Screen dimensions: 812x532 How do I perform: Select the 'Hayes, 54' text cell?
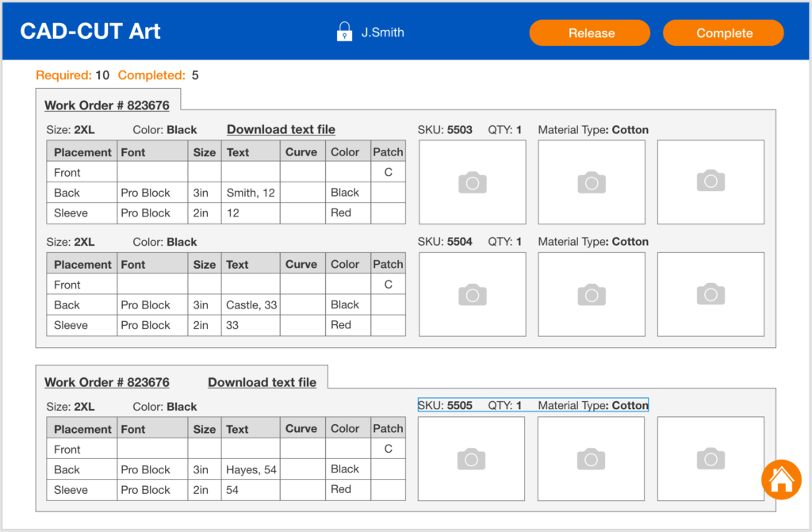(x=251, y=469)
